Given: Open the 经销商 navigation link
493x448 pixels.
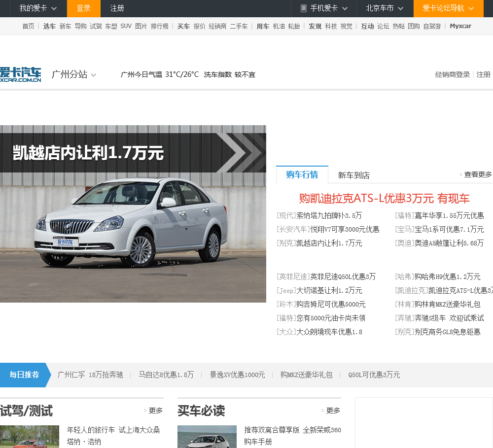Looking at the screenshot, I should click(217, 26).
